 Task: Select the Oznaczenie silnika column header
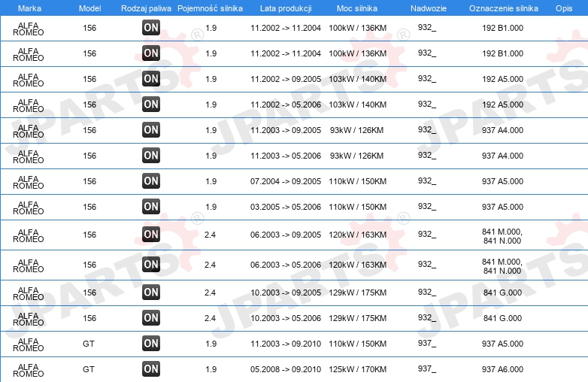(x=504, y=8)
